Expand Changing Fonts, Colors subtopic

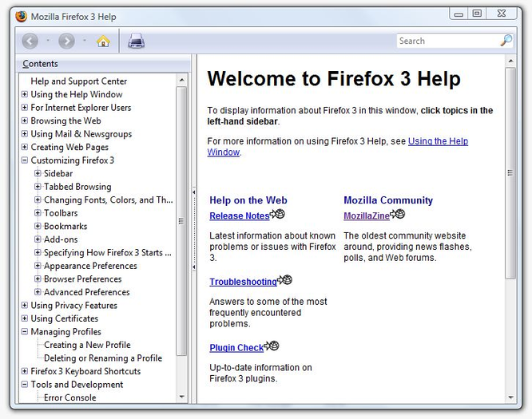click(38, 200)
